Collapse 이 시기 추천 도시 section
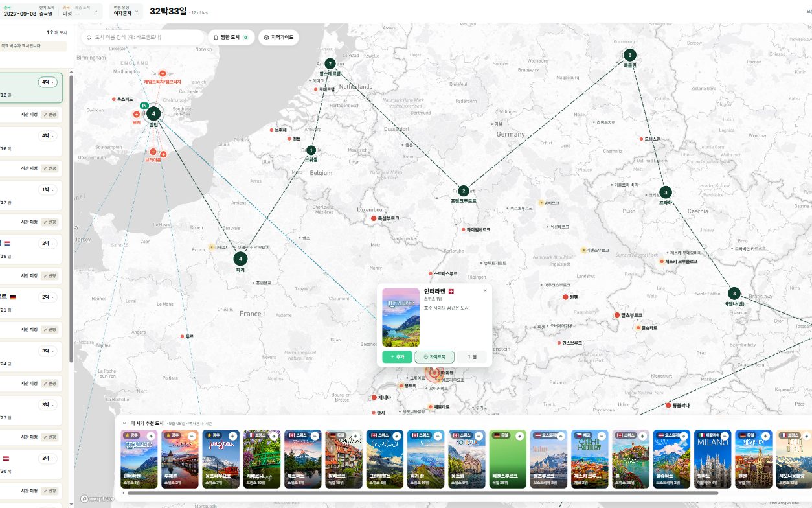This screenshot has width=812, height=508. [124, 422]
